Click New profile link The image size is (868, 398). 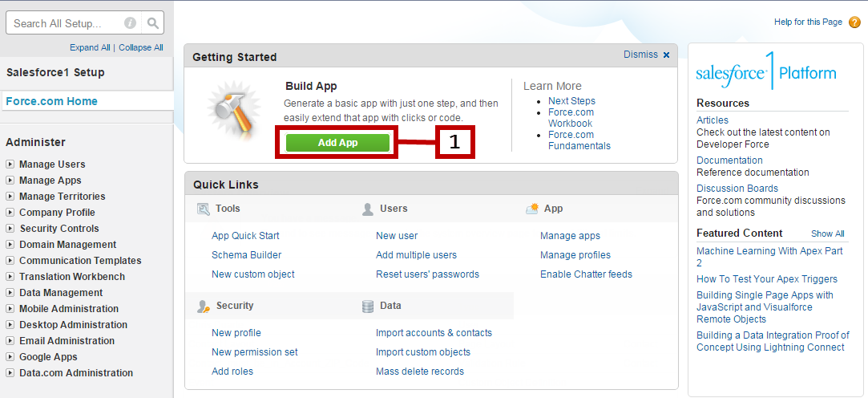click(236, 332)
